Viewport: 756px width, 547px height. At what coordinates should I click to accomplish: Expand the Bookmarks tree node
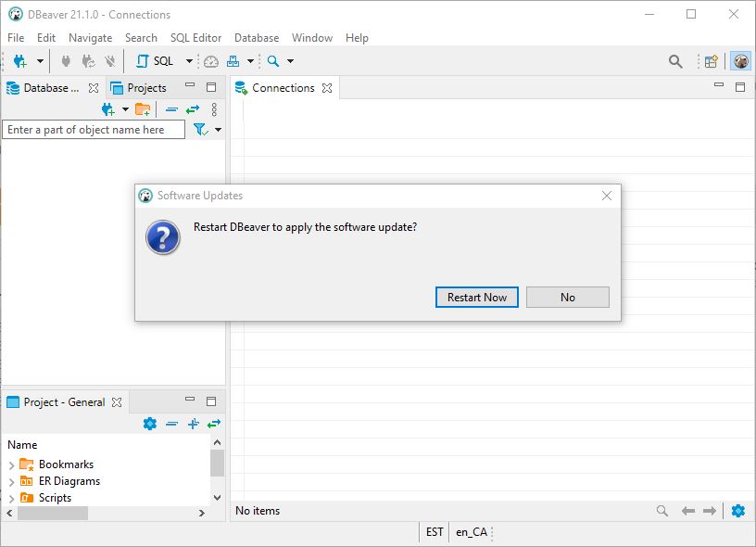11,465
